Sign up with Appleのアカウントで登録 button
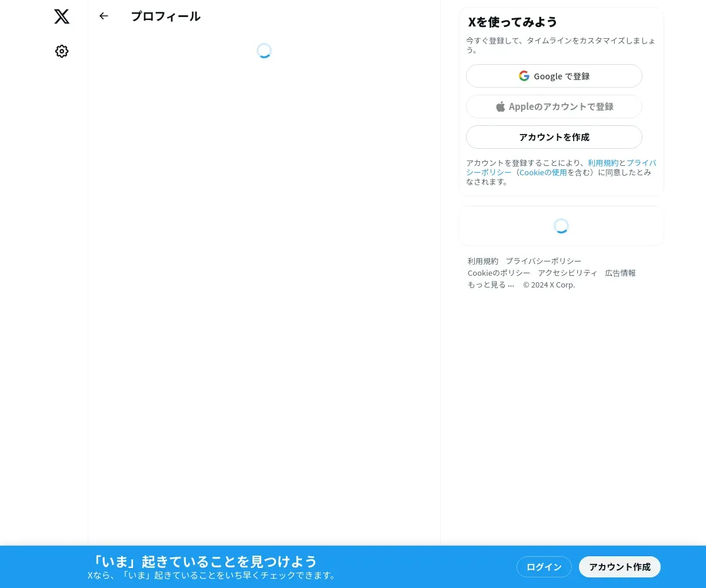 [x=554, y=106]
